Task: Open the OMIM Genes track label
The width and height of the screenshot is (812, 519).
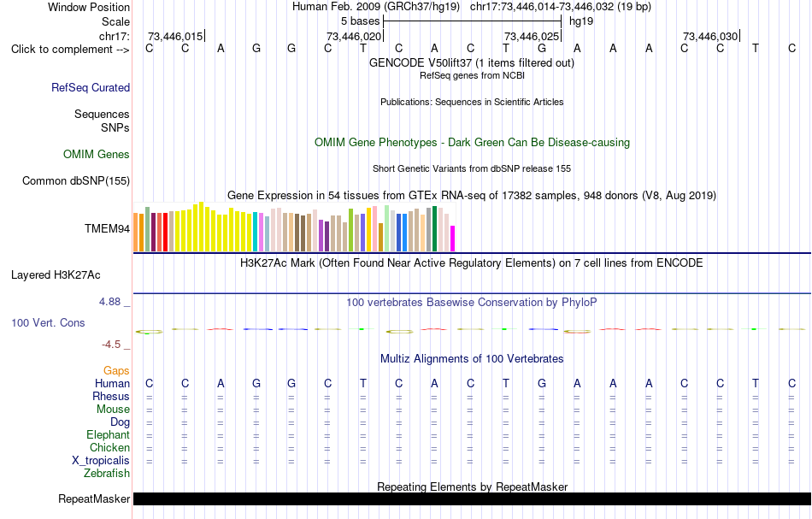Action: (97, 155)
